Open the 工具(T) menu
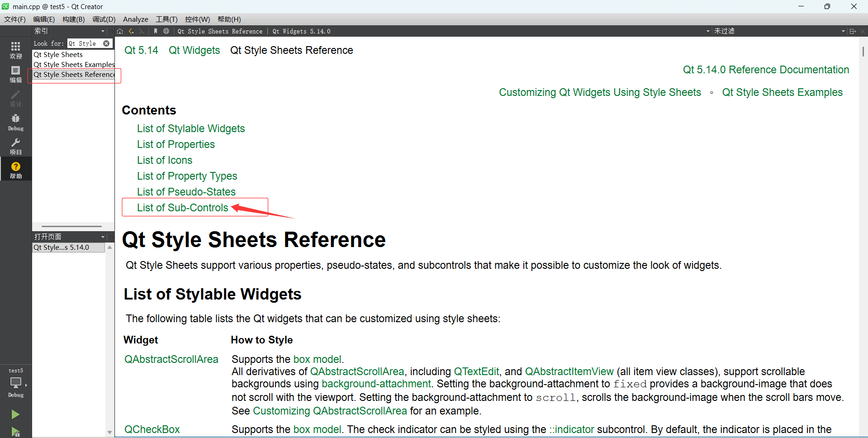The image size is (868, 438). tap(166, 19)
